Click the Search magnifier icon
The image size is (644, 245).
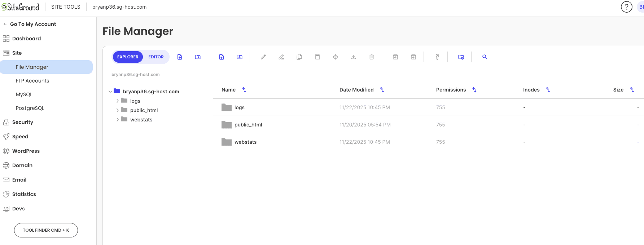pyautogui.click(x=485, y=57)
